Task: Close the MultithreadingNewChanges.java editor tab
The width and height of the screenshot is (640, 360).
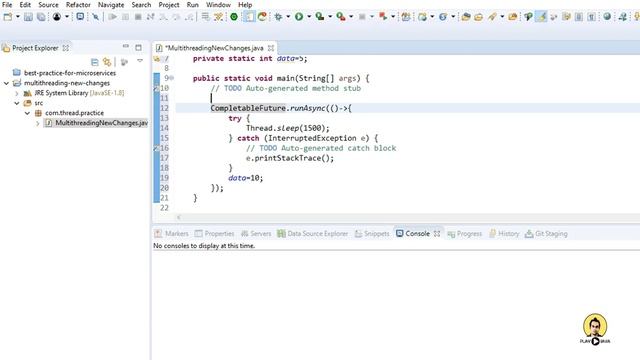Action: coord(271,48)
